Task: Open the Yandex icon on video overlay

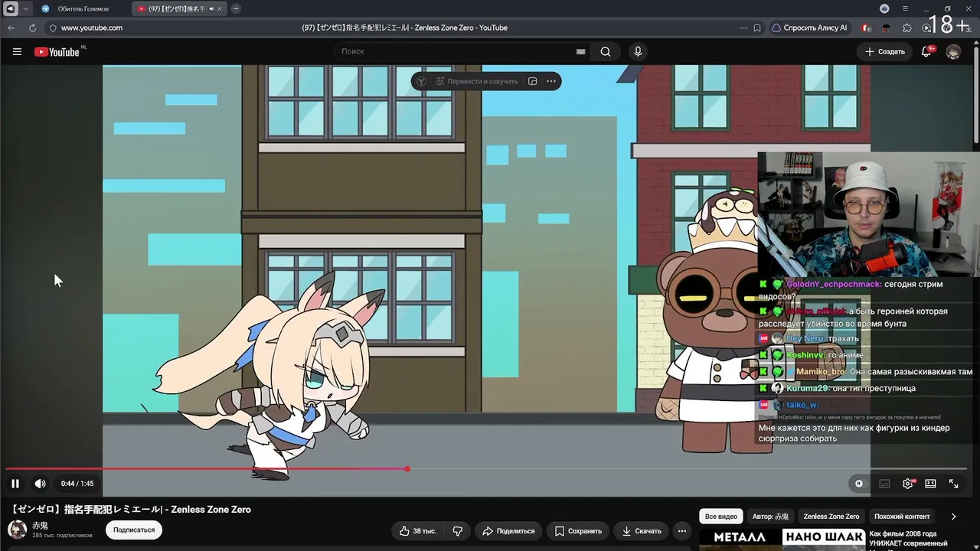Action: pos(421,81)
